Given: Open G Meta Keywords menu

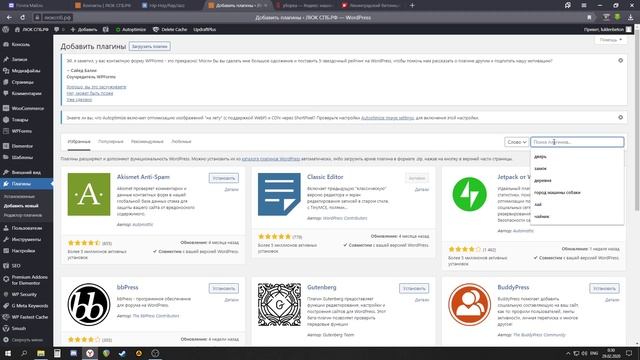Looking at the screenshot, I should [x=30, y=306].
